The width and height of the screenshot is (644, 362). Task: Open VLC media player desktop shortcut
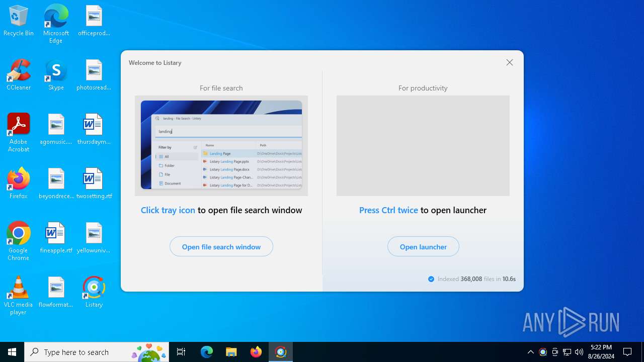coord(19,296)
